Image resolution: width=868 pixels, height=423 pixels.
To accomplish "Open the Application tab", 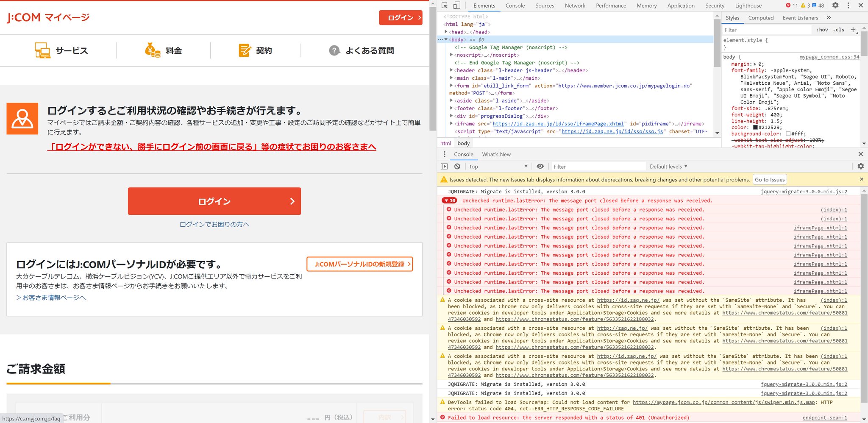I will pyautogui.click(x=681, y=6).
